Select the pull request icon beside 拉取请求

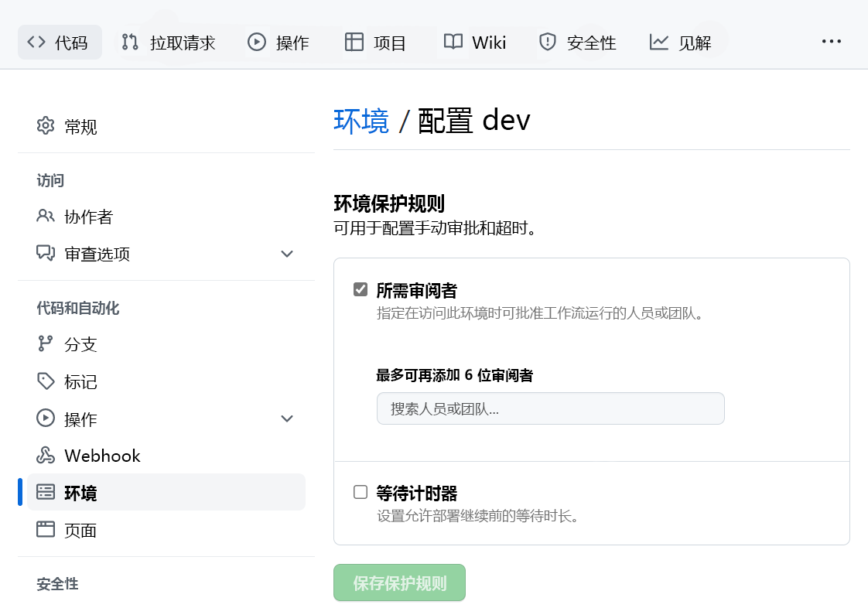point(130,42)
